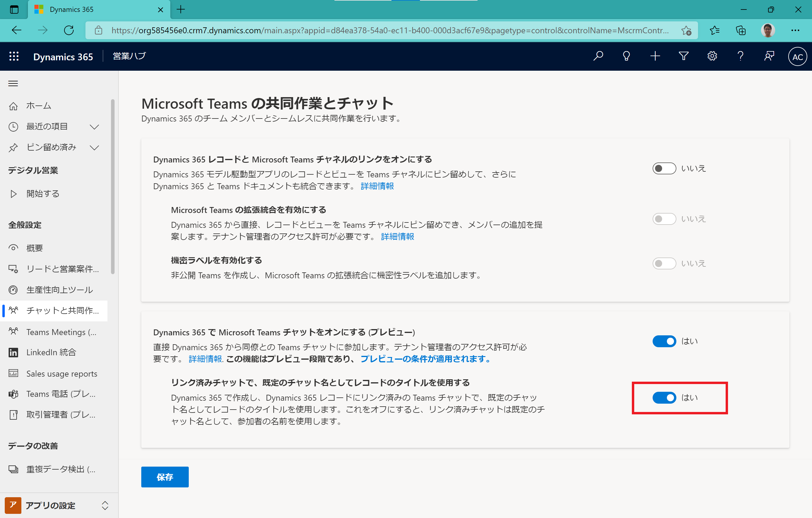Viewport: 812px width, 518px height.
Task: Refresh the browser page
Action: pos(69,30)
